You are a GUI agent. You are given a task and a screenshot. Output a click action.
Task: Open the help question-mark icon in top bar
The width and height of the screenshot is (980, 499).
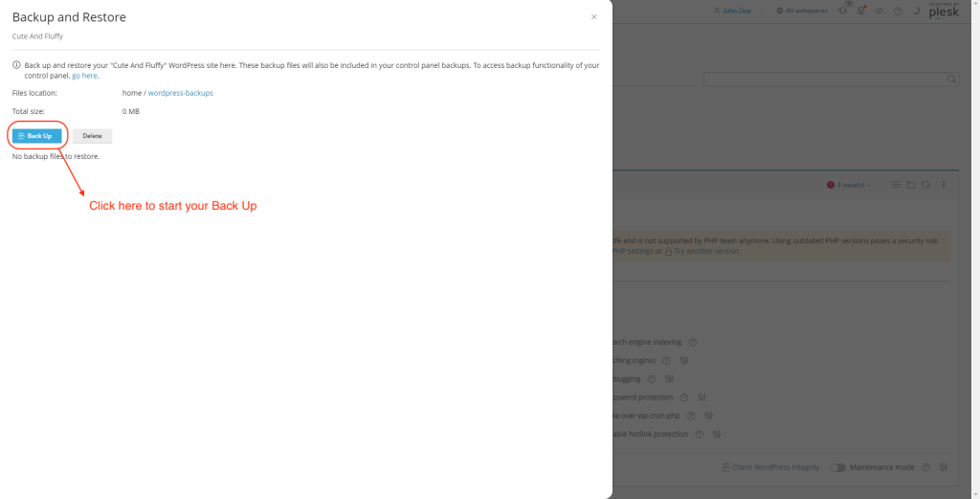898,11
